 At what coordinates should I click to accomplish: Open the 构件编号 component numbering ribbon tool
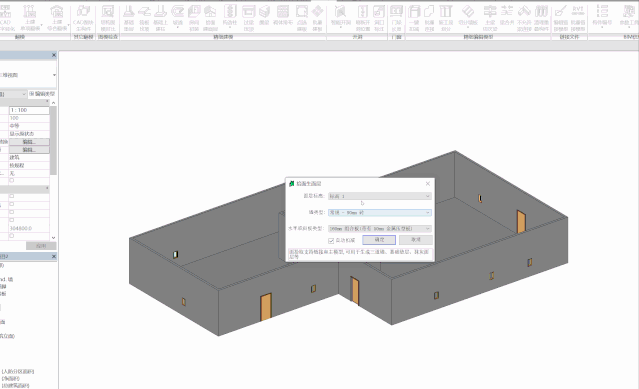pos(602,17)
